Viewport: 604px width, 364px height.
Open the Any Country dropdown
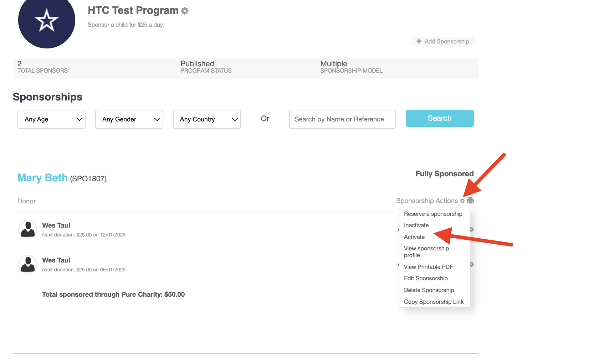coord(207,119)
